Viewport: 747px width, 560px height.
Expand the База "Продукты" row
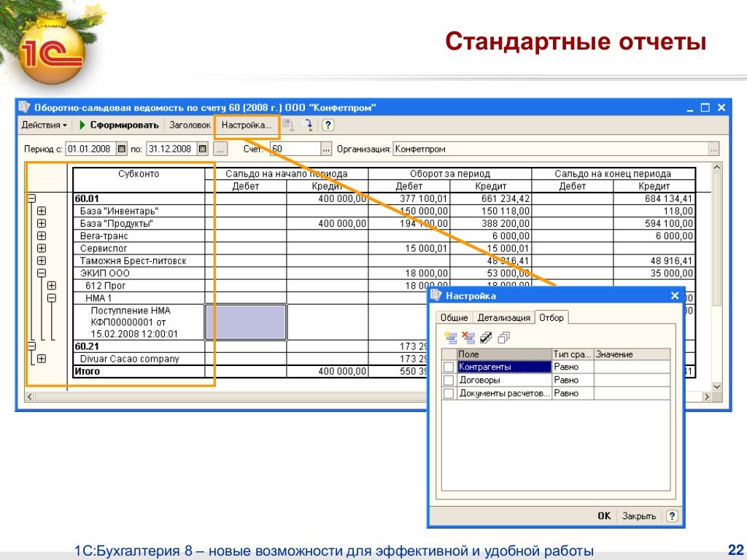click(x=42, y=223)
